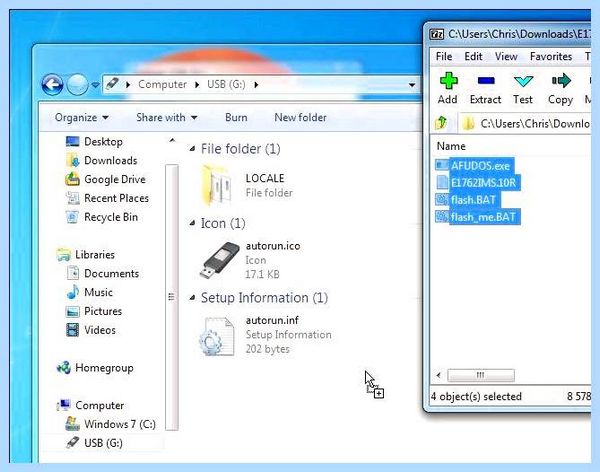
Task: Open the 7-Zip View menu
Action: (x=506, y=56)
